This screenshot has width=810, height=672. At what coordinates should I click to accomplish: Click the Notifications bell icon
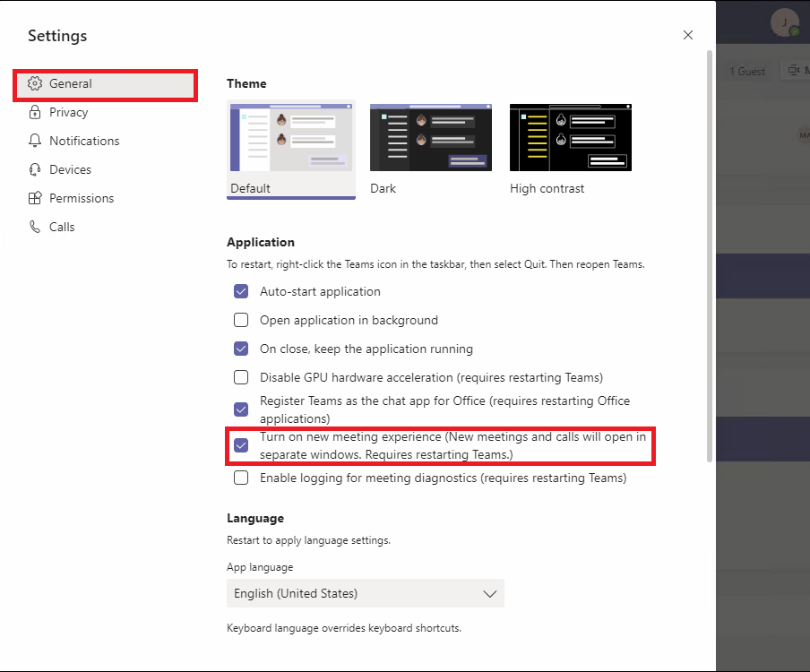pos(35,141)
